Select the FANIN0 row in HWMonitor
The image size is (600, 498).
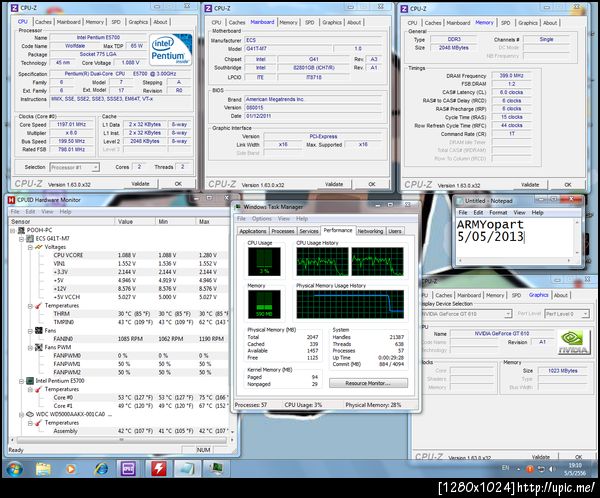click(x=119, y=339)
